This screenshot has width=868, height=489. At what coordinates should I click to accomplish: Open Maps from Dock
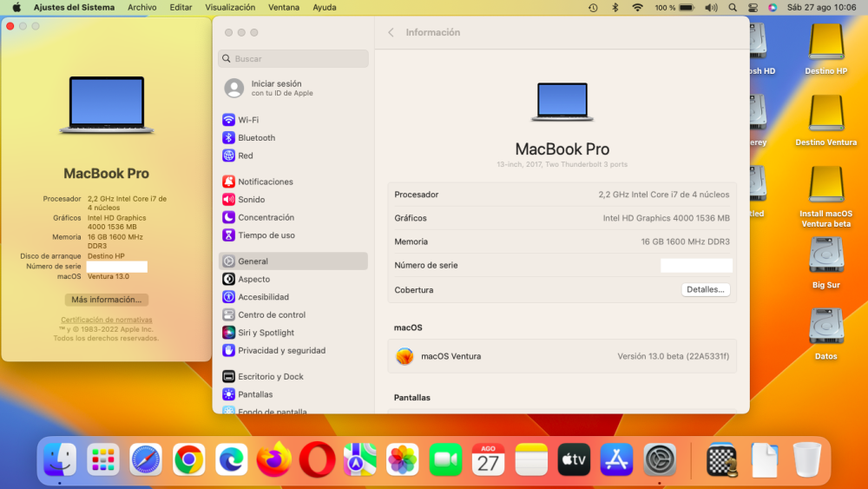click(x=360, y=459)
